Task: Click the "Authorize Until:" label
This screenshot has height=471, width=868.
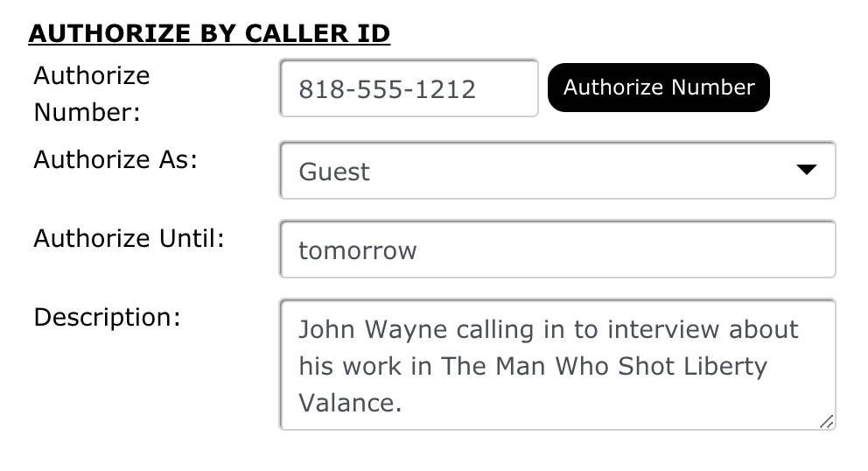Action: 129,238
